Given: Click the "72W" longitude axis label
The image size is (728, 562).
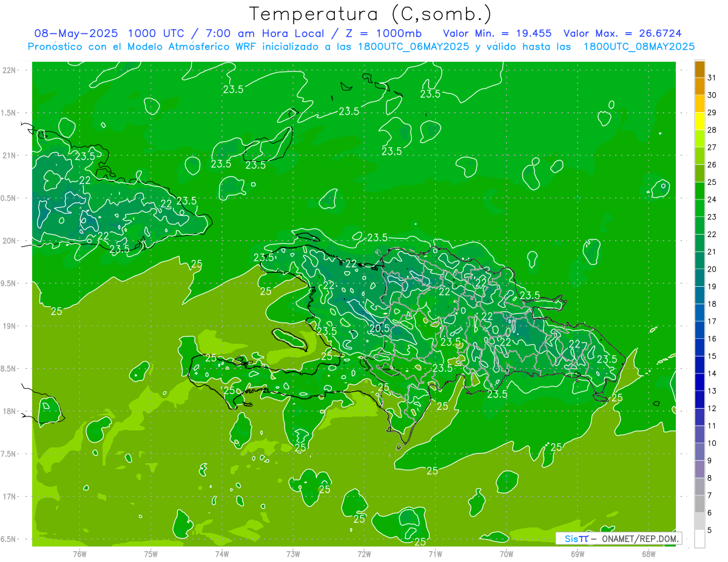Looking at the screenshot, I should click(364, 554).
